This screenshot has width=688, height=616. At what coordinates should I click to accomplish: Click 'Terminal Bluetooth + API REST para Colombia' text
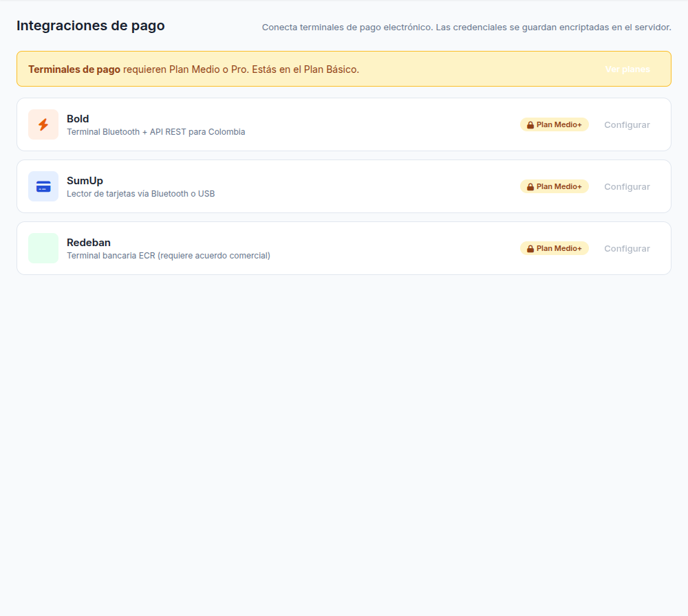(155, 132)
